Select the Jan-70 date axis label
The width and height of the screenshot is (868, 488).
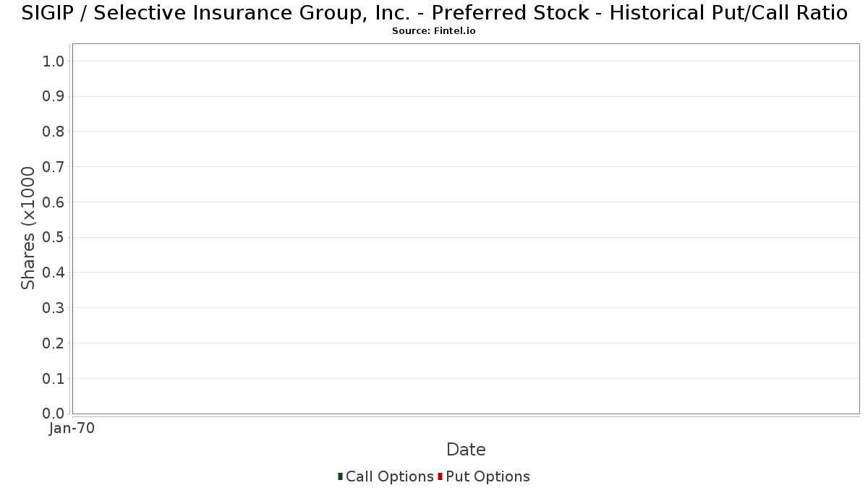click(72, 429)
